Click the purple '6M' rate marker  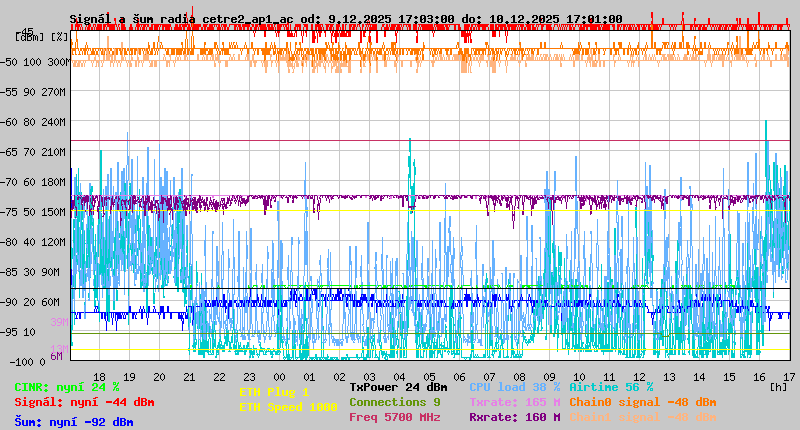coord(56,356)
